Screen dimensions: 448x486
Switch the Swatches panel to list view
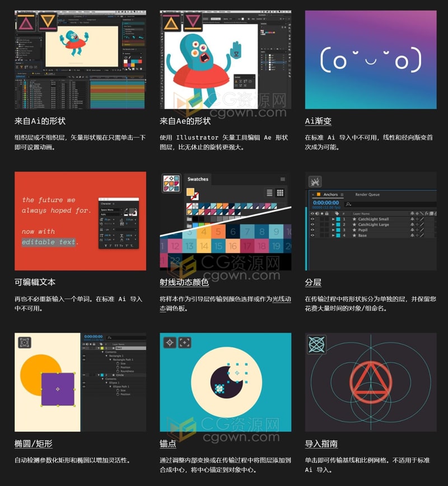point(270,193)
